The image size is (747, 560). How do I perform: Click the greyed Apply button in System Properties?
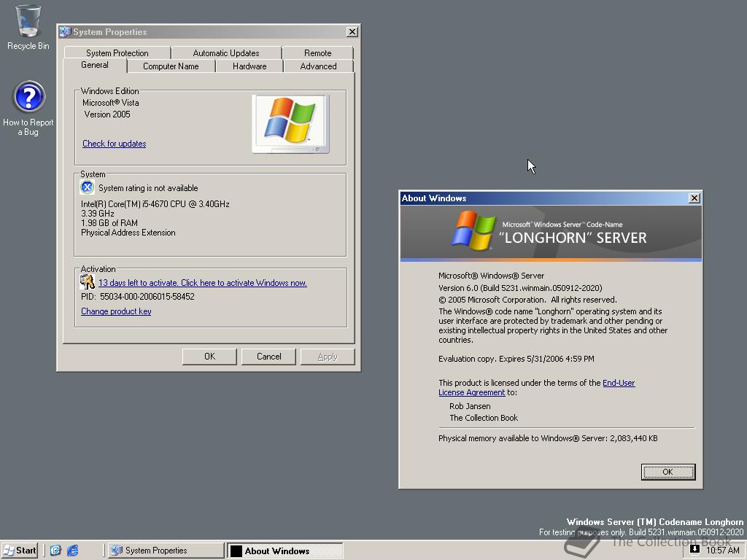328,357
